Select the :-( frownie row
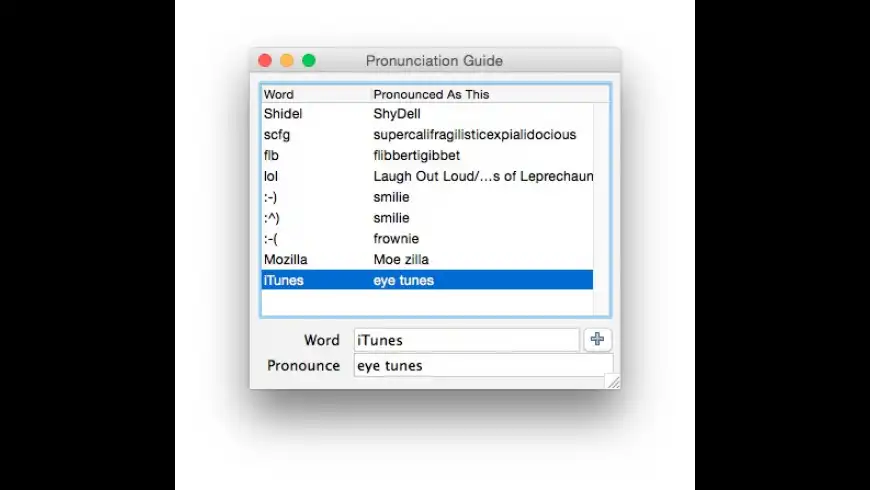This screenshot has width=870, height=490. click(427, 239)
